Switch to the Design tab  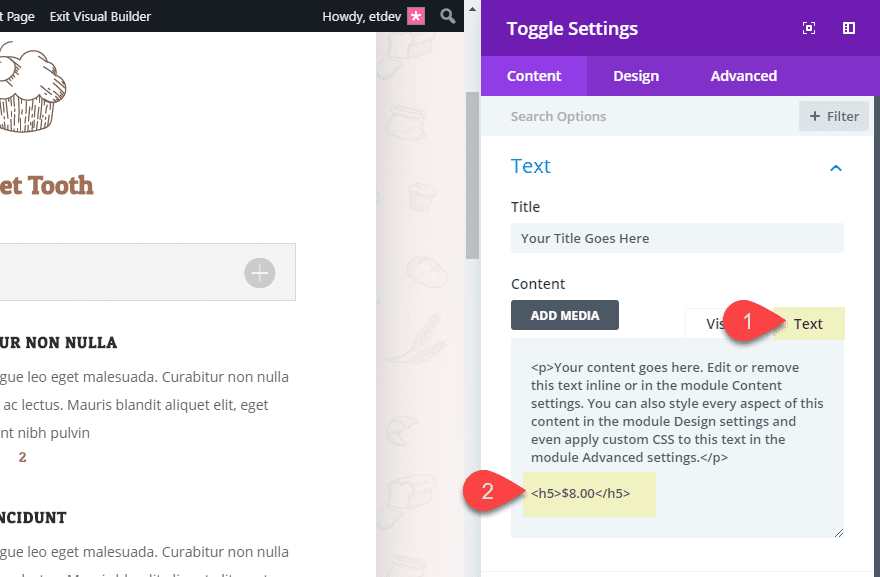coord(636,76)
